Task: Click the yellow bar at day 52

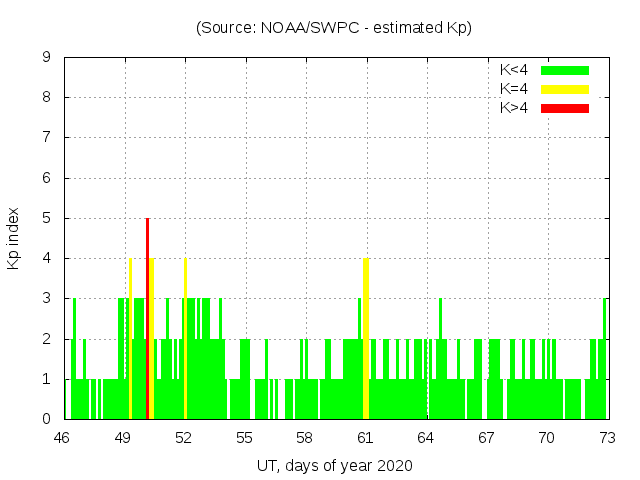Action: [x=185, y=338]
